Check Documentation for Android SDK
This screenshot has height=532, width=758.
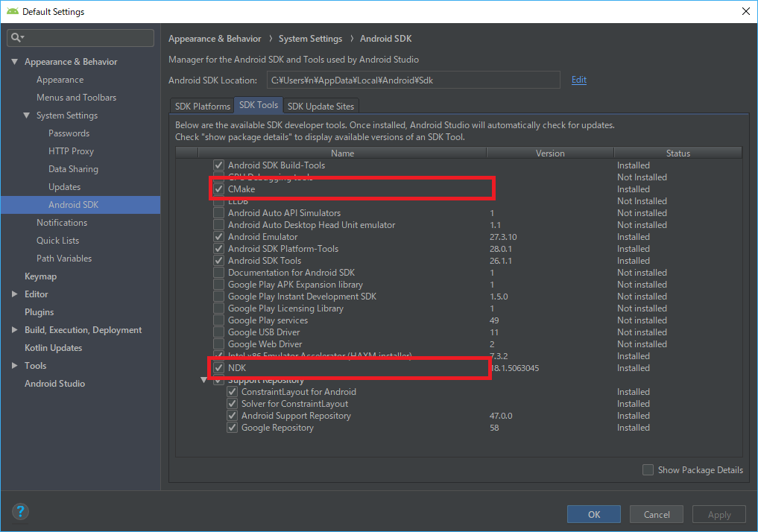[219, 273]
